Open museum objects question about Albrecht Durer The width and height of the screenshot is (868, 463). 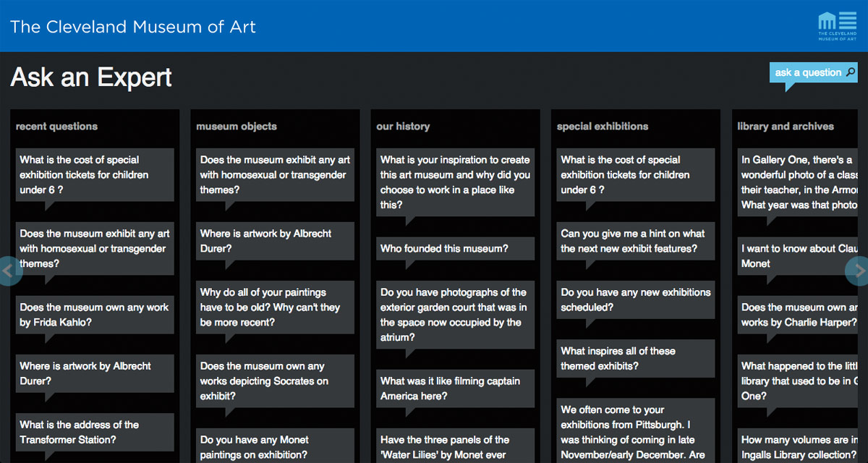tap(275, 241)
